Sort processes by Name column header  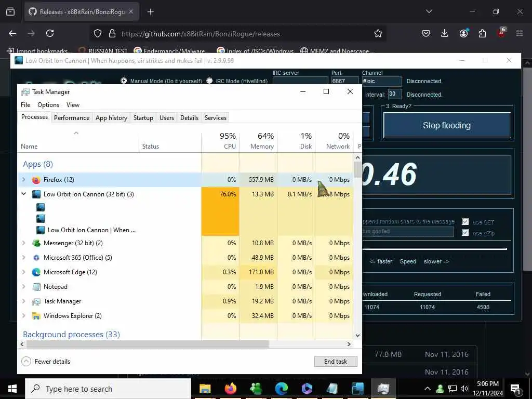(x=78, y=141)
